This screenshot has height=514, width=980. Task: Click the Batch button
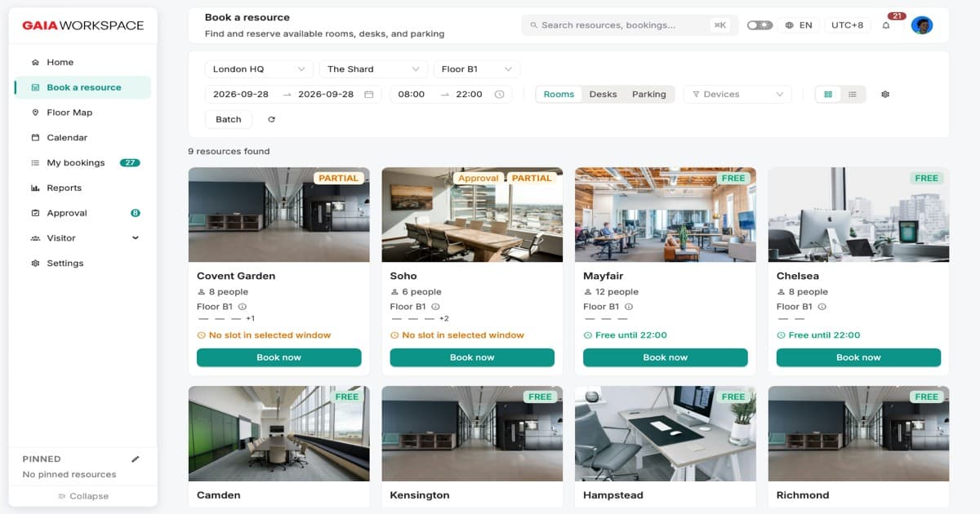[x=229, y=119]
